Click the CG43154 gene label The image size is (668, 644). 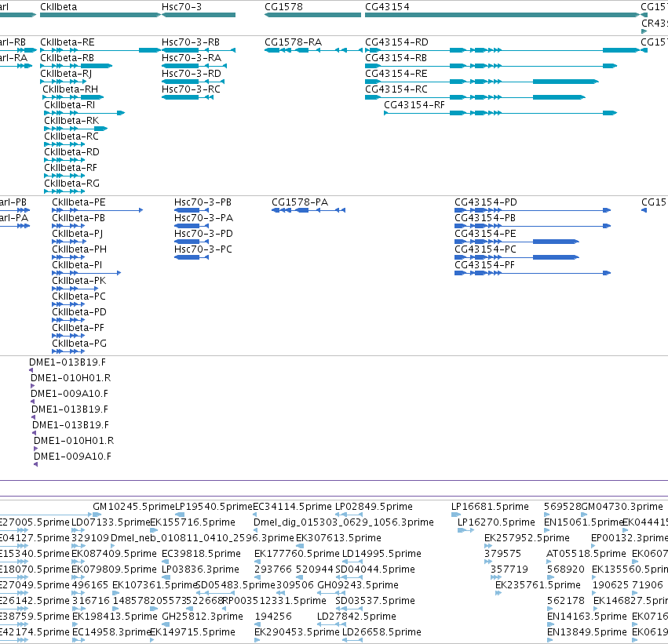pyautogui.click(x=387, y=7)
